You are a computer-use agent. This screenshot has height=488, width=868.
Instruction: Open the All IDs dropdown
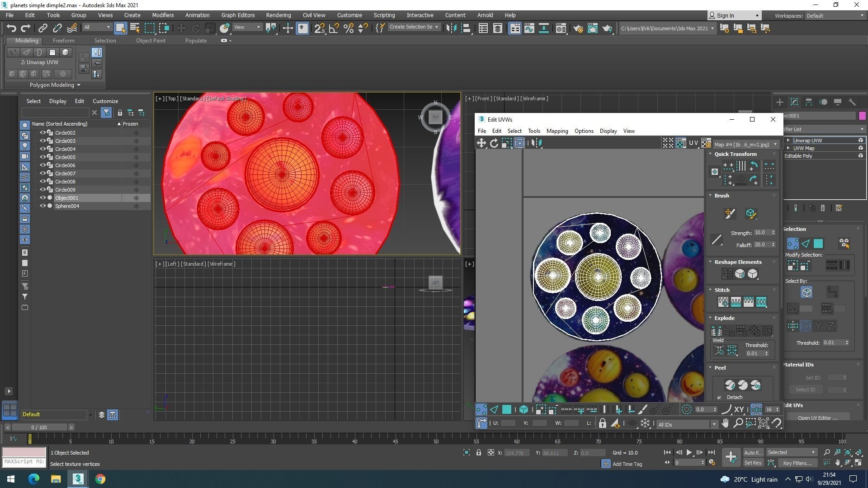[714, 424]
